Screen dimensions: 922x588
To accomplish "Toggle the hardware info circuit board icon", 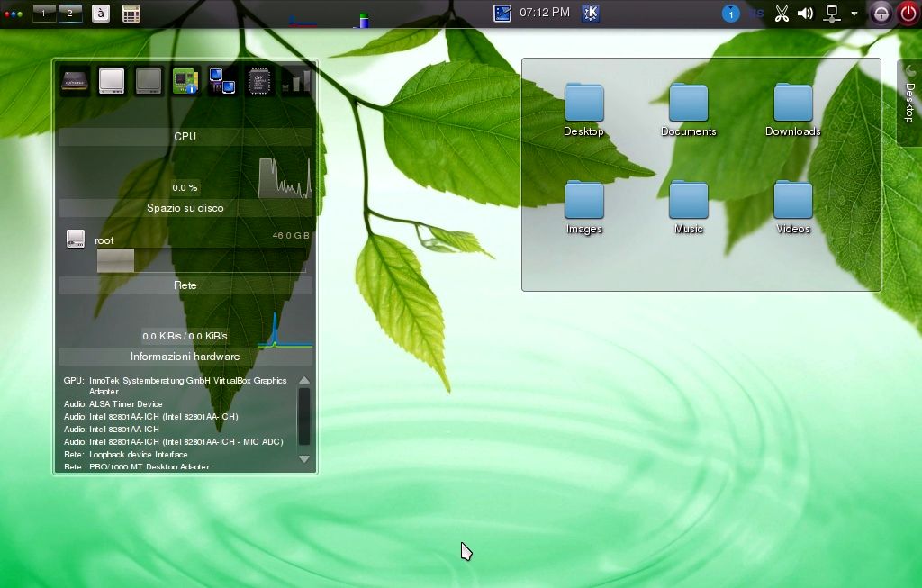I will [x=185, y=81].
